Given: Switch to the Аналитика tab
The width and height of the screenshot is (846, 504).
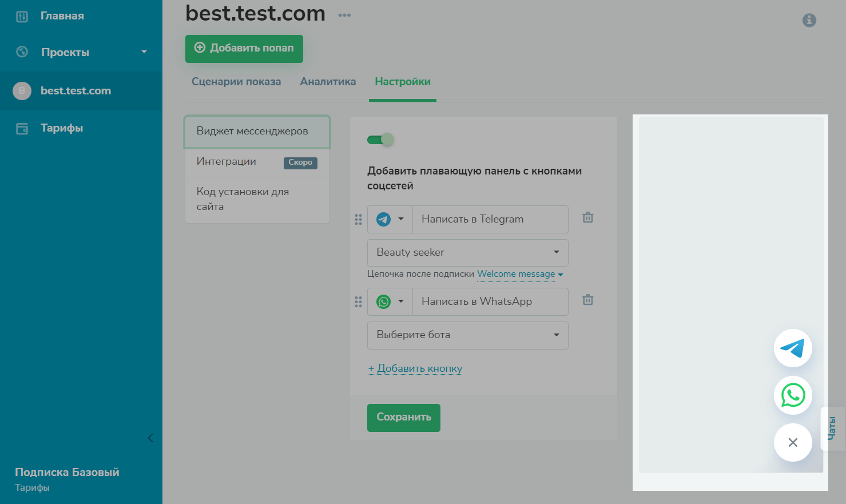Looking at the screenshot, I should point(328,82).
